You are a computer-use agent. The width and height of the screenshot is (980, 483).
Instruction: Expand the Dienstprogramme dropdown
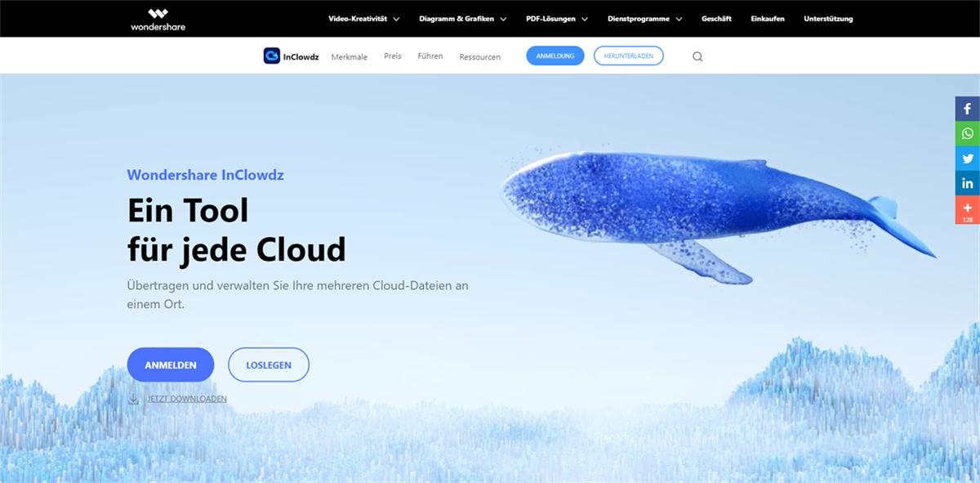point(645,19)
